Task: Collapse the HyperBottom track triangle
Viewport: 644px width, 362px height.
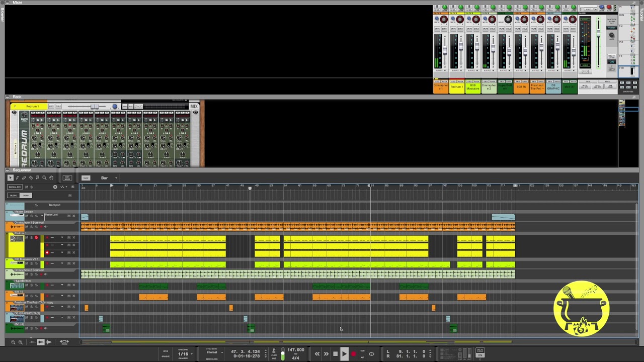Action: [8, 281]
